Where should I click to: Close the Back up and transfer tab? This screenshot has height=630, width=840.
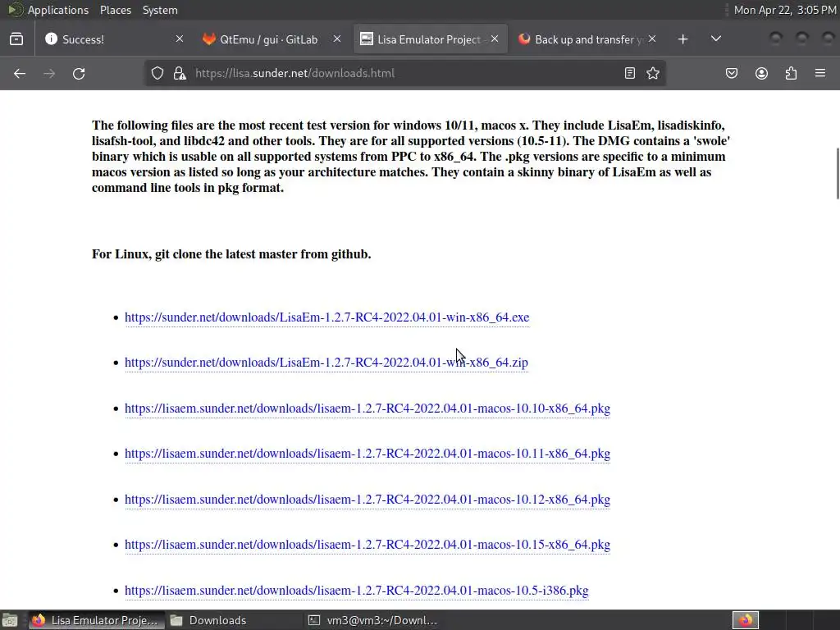[x=652, y=39]
